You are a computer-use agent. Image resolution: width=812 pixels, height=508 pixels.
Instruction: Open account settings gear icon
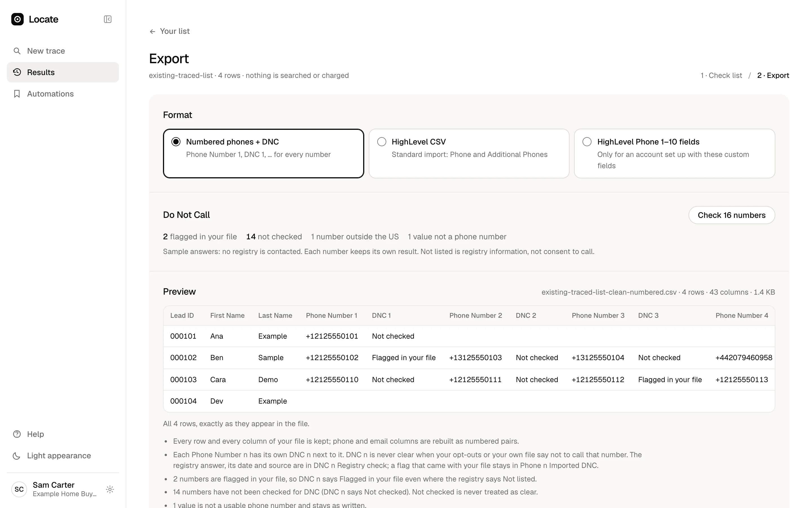(110, 489)
